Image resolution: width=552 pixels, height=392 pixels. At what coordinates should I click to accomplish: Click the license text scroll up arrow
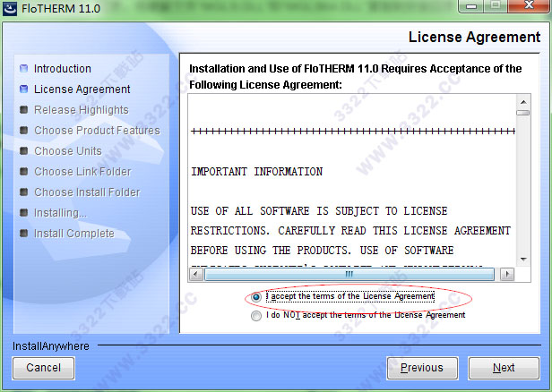pyautogui.click(x=523, y=102)
